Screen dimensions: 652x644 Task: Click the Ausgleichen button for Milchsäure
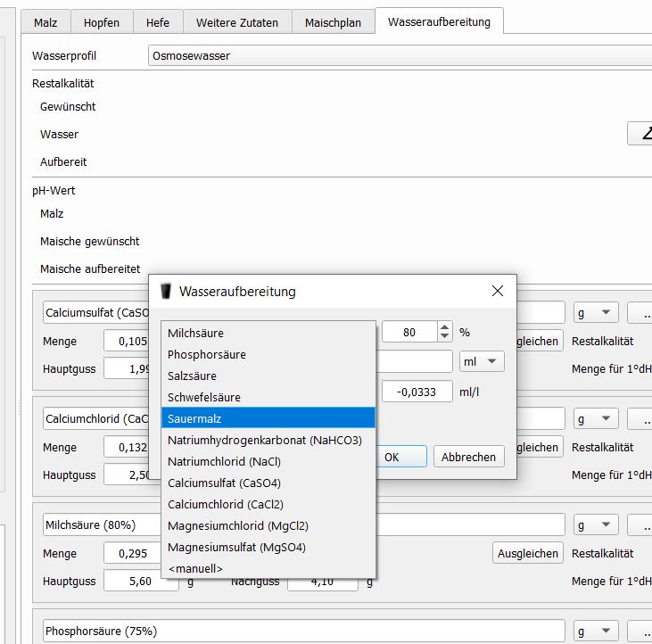pyautogui.click(x=526, y=553)
